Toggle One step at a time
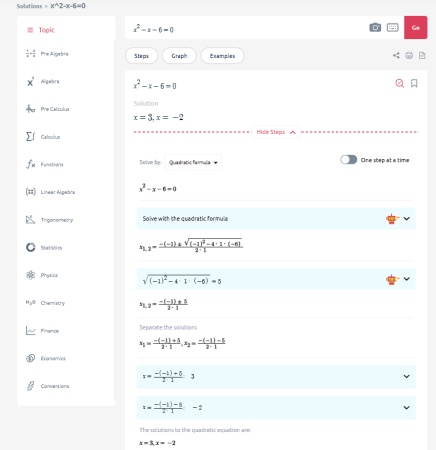 pyautogui.click(x=348, y=160)
